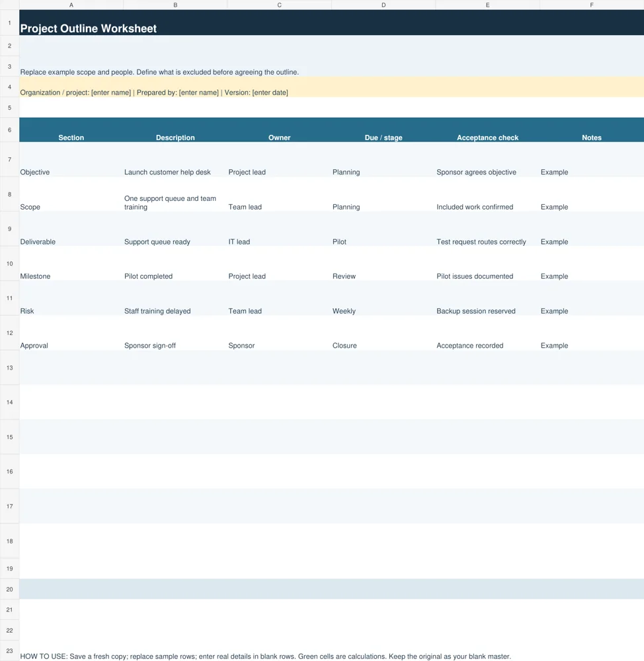Click the 'Organization / project' details cell
The image size is (644, 661).
[331, 87]
